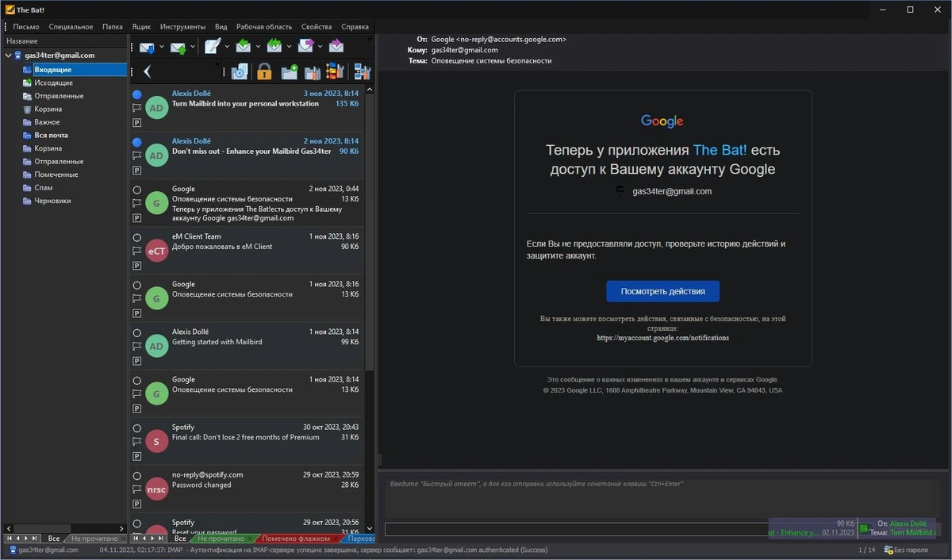Toggle read circle for eM Client Team message
The width and height of the screenshot is (952, 560).
136,237
